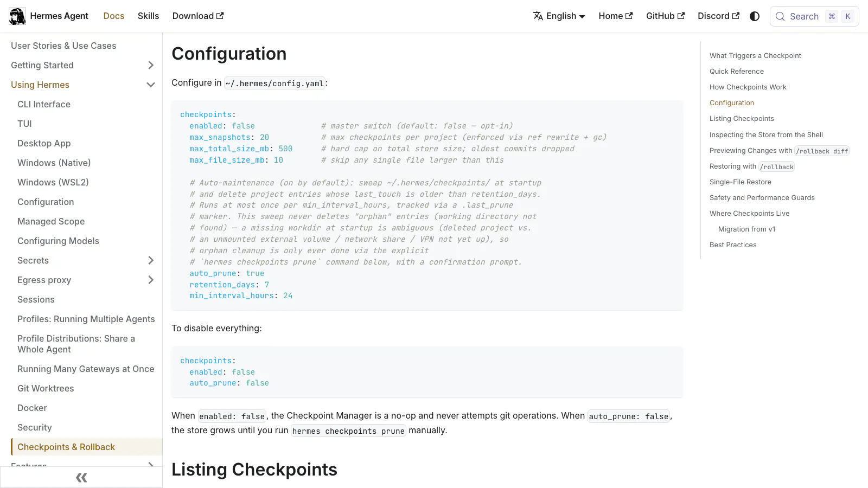Open the Docker page

(x=32, y=408)
